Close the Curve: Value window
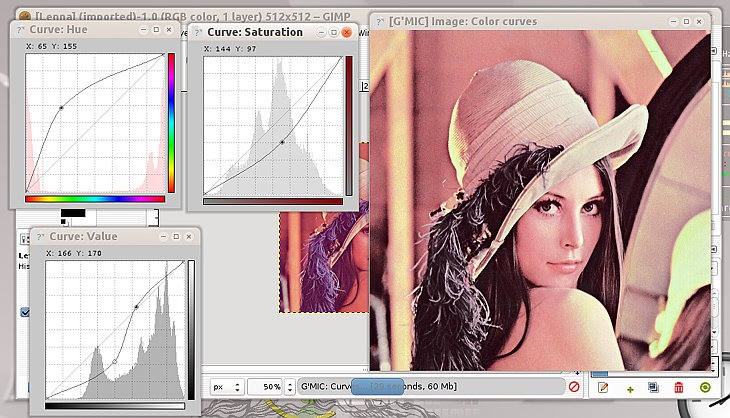730x418 pixels. point(189,236)
